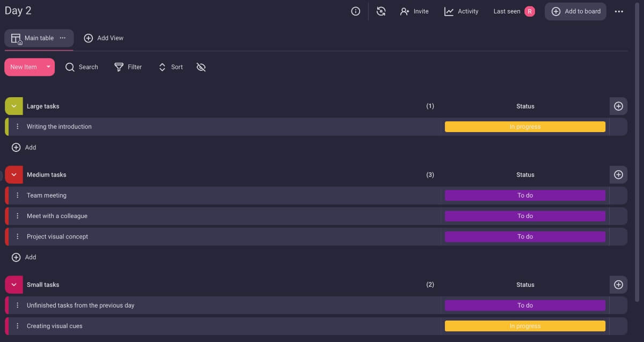The image size is (644, 342).
Task: Change status of Writing the introduction
Action: tap(525, 127)
